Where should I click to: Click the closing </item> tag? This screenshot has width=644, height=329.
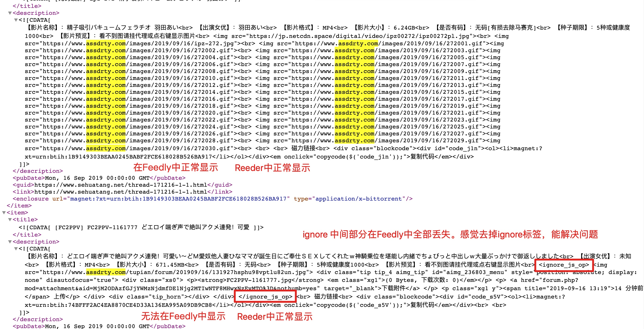point(19,206)
